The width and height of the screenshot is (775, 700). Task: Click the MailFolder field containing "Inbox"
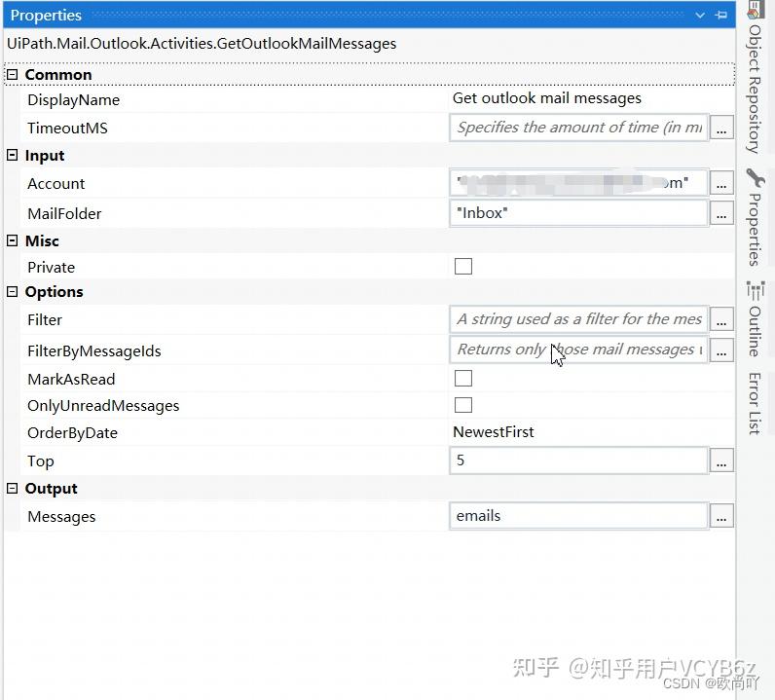tap(578, 213)
